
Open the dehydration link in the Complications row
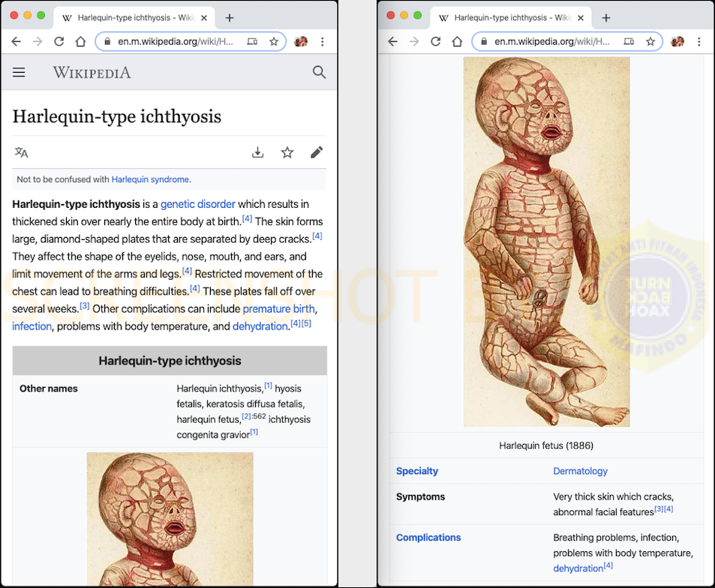coord(578,568)
